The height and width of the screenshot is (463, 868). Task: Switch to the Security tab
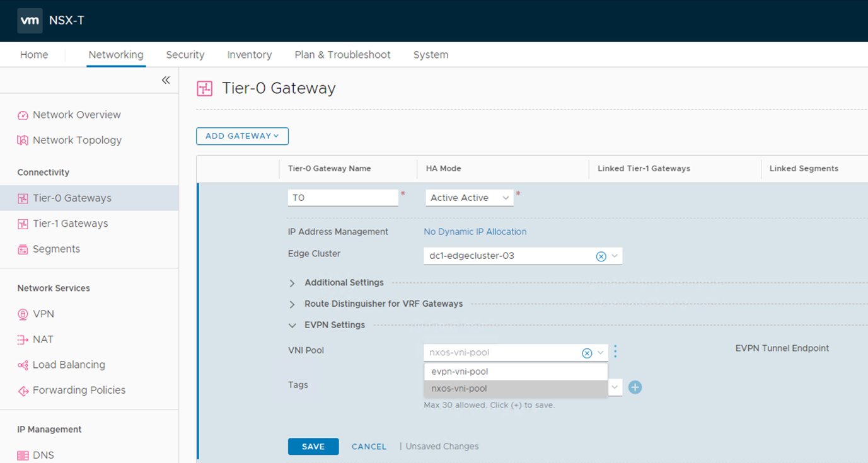185,55
